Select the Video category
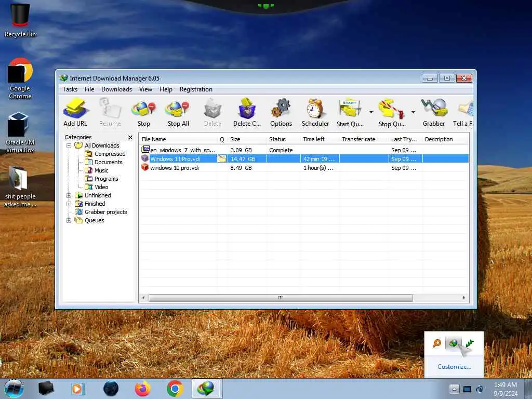 pyautogui.click(x=101, y=187)
